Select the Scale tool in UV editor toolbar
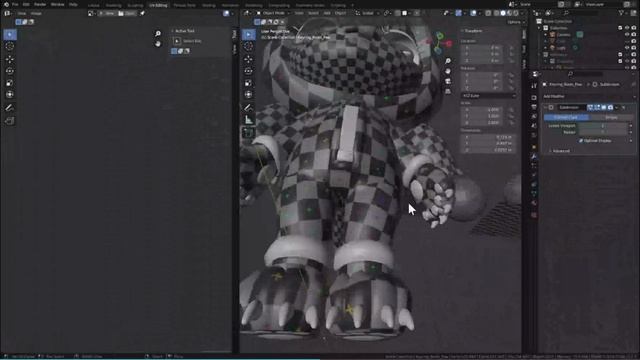 pos(10,83)
